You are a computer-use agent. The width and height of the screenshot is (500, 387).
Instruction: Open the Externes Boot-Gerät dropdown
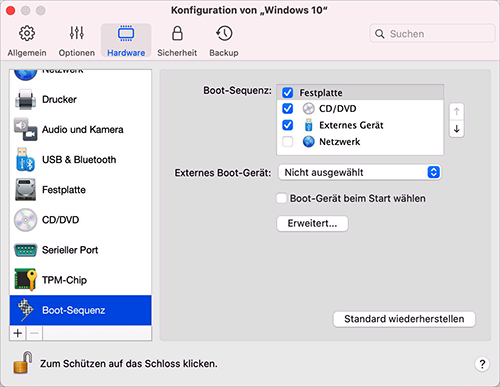(360, 172)
